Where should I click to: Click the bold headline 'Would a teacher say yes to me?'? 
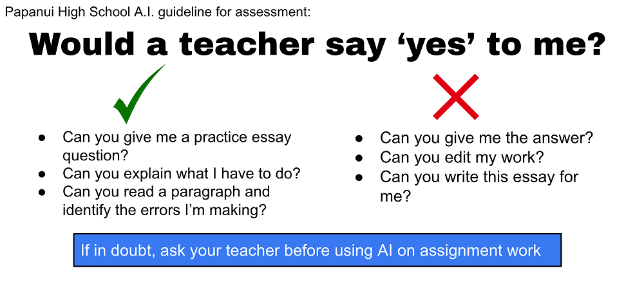point(317,44)
